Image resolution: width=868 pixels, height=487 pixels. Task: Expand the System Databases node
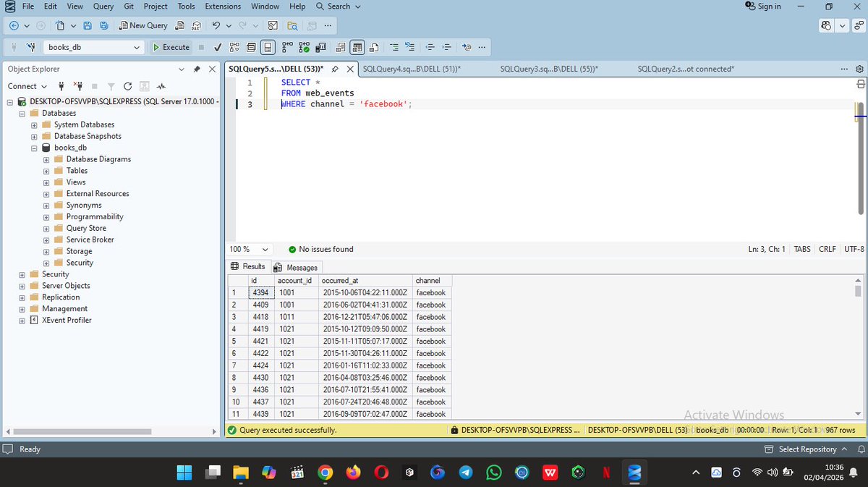tap(34, 124)
